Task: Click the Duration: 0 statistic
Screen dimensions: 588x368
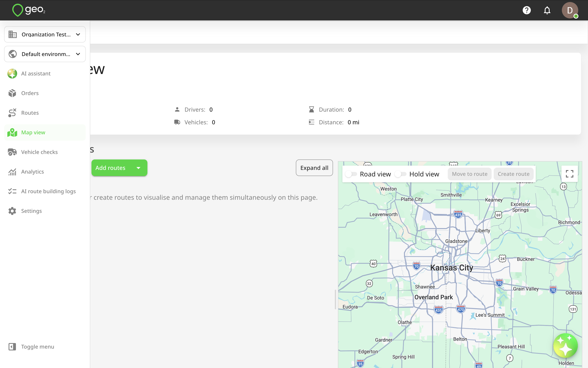Action: [x=330, y=110]
